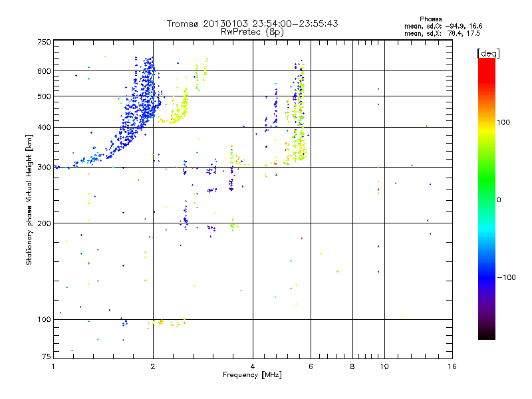Click the phase colorbar
The width and height of the screenshot is (532, 399).
pos(487,199)
